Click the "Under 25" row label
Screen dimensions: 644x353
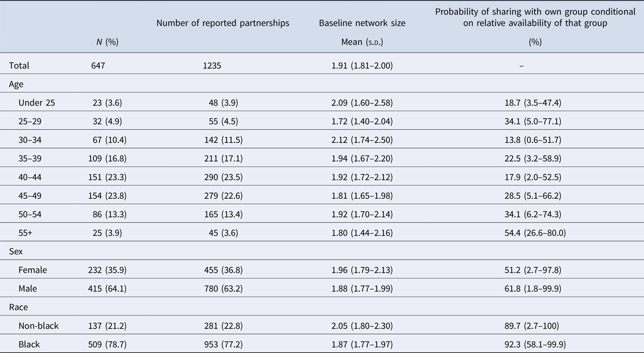point(36,102)
